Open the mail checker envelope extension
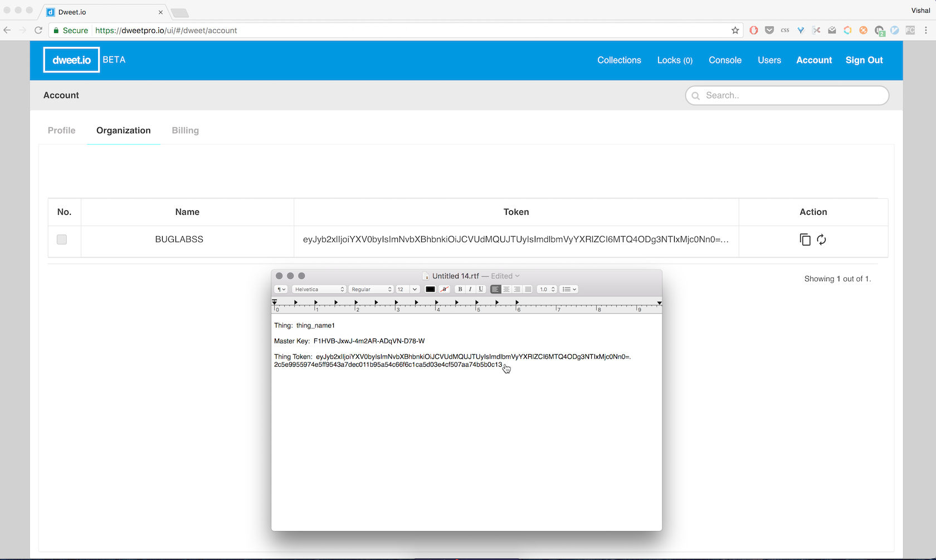This screenshot has height=560, width=936. coord(832,31)
